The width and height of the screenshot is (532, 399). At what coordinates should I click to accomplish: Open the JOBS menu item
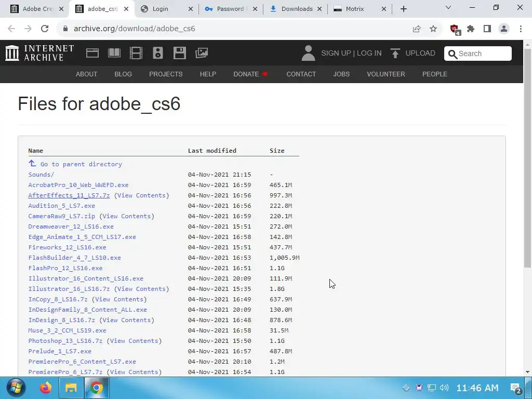coord(341,74)
